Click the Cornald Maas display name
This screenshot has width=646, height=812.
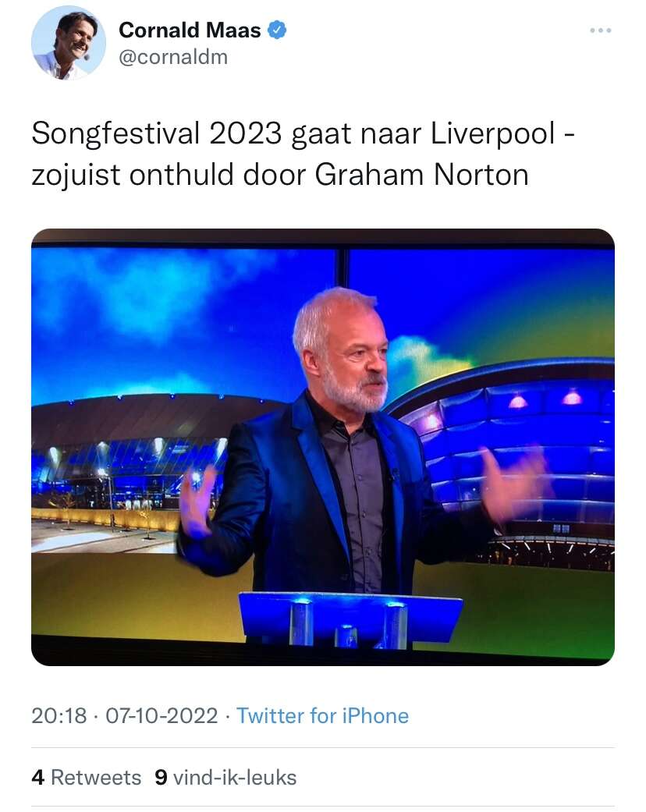[x=190, y=30]
